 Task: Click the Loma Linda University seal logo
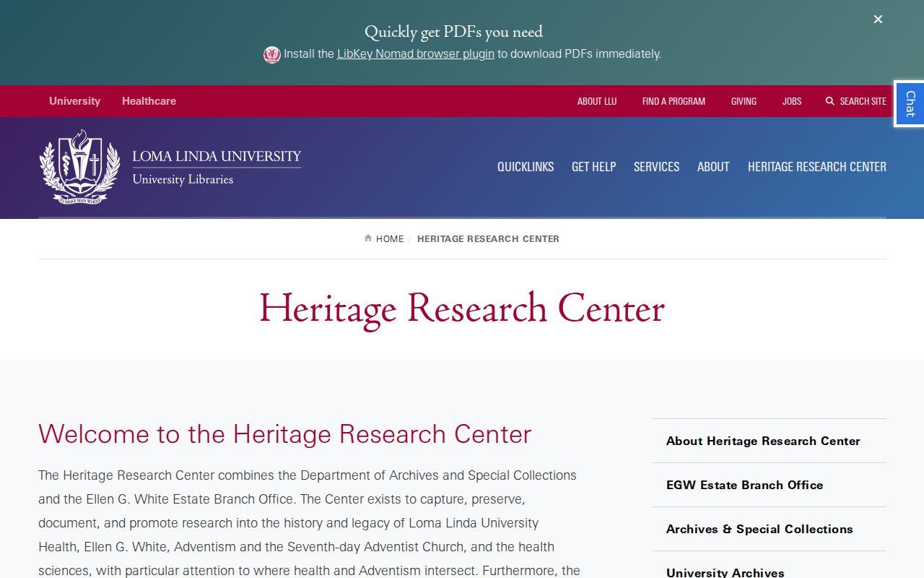(x=79, y=167)
